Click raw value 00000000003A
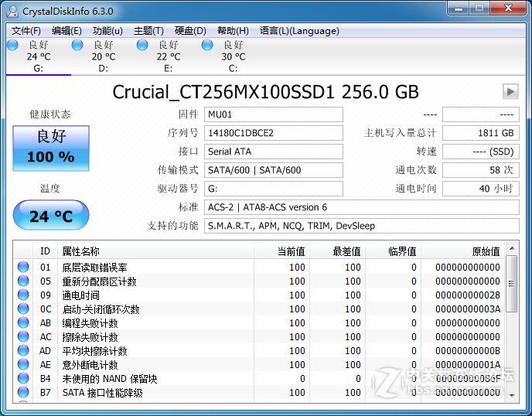Image resolution: width=532 pixels, height=416 pixels. click(468, 309)
